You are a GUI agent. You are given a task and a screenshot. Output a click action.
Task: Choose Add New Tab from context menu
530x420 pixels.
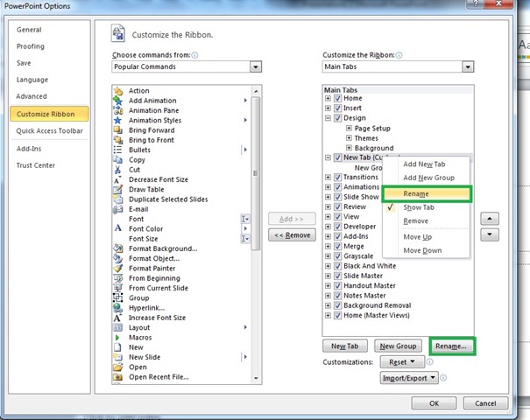426,164
